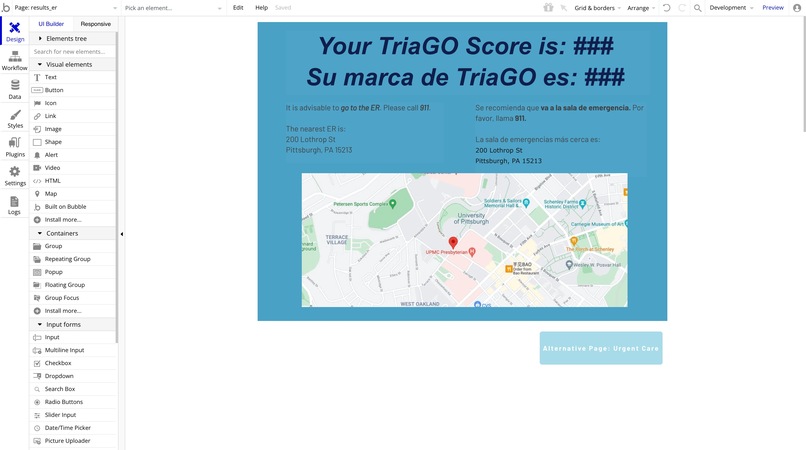Select the Floating Group container

[73, 285]
